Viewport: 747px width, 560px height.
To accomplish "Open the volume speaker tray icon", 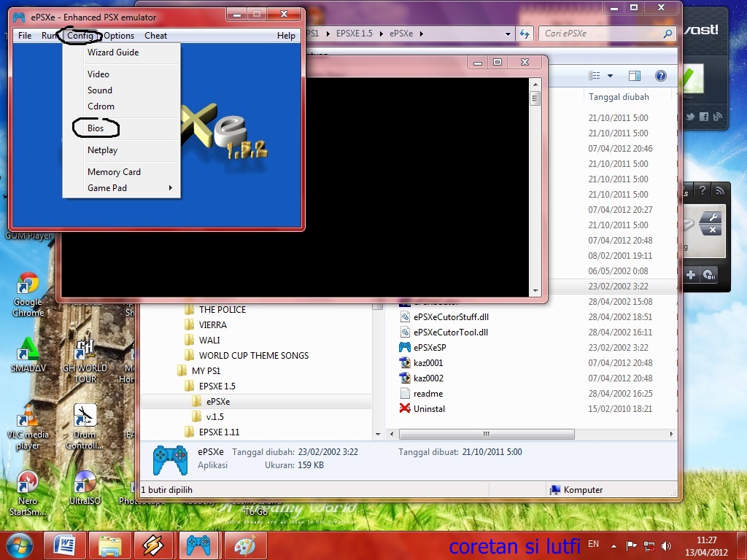I will pos(666,545).
